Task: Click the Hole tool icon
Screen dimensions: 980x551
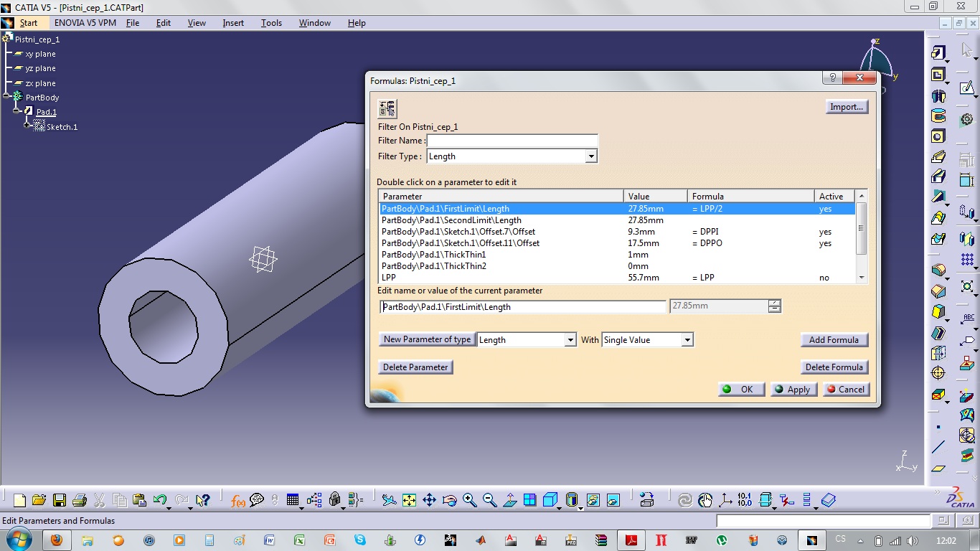Action: 938,136
